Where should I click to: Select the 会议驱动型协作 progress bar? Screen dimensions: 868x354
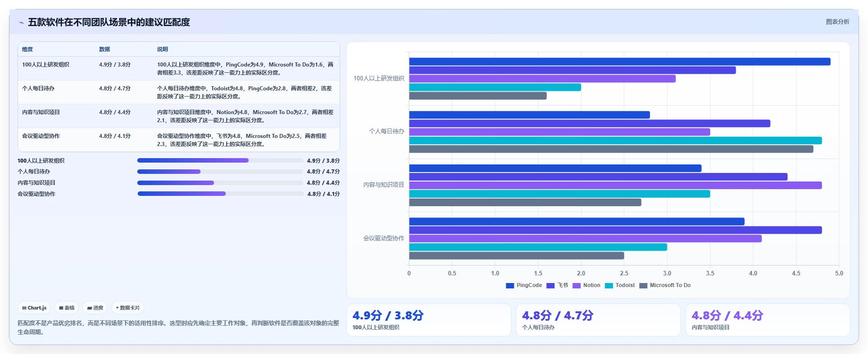coord(220,194)
